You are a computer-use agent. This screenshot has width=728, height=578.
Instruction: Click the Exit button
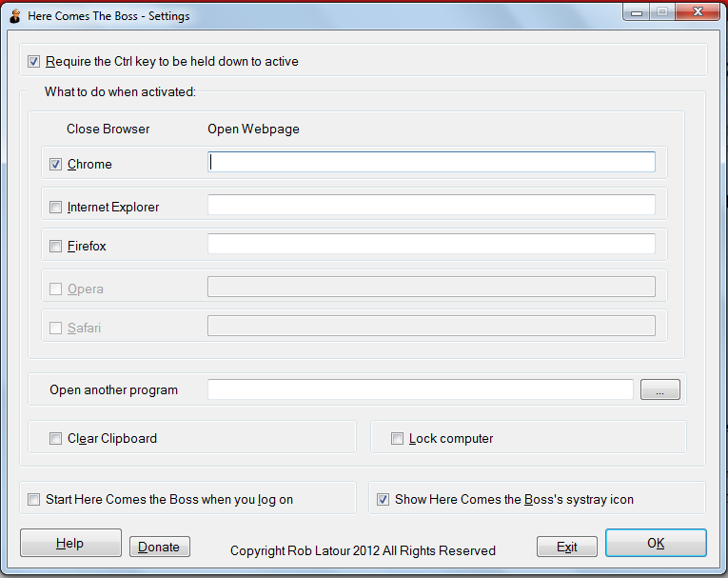click(567, 547)
